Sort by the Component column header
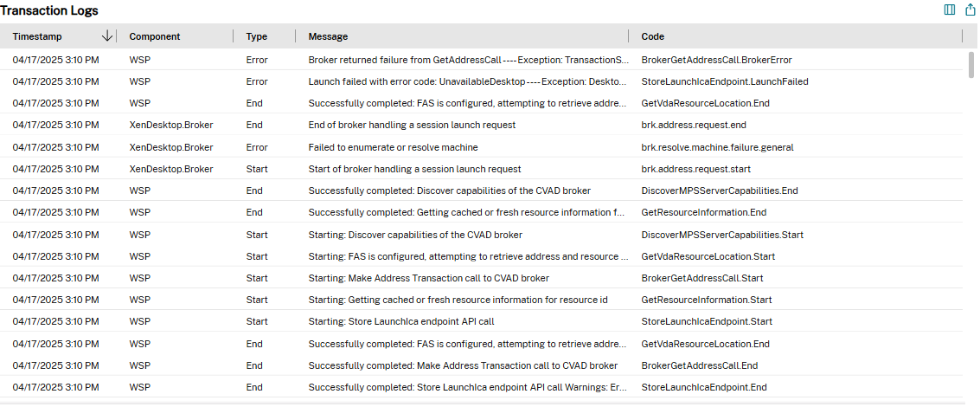Screen dimensions: 980x407 click(155, 36)
